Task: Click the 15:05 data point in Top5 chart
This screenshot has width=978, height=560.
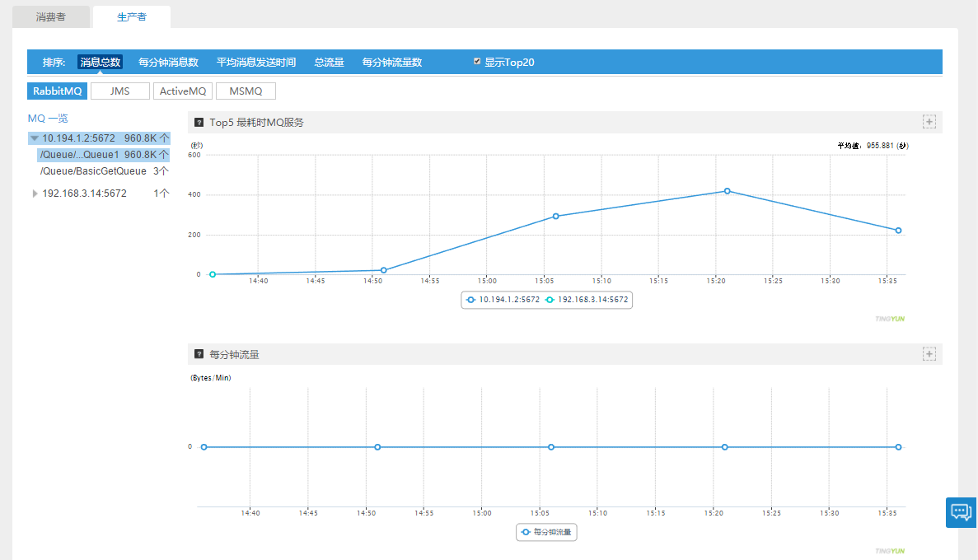Action: pos(556,217)
